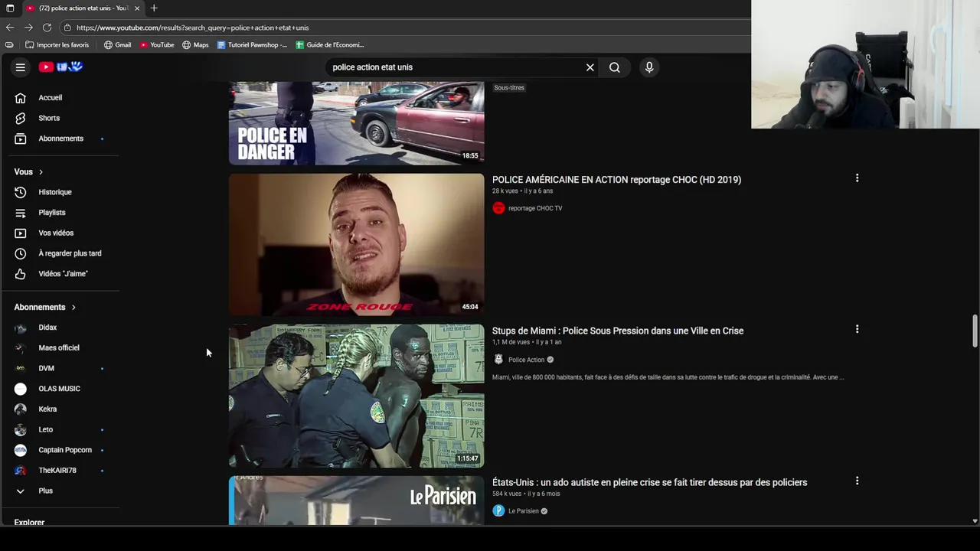980x551 pixels.
Task: Click Police Action channel avatar
Action: click(498, 360)
